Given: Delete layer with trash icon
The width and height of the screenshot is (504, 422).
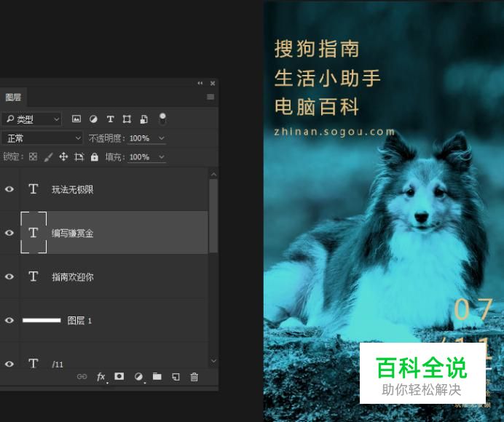Looking at the screenshot, I should (x=194, y=376).
